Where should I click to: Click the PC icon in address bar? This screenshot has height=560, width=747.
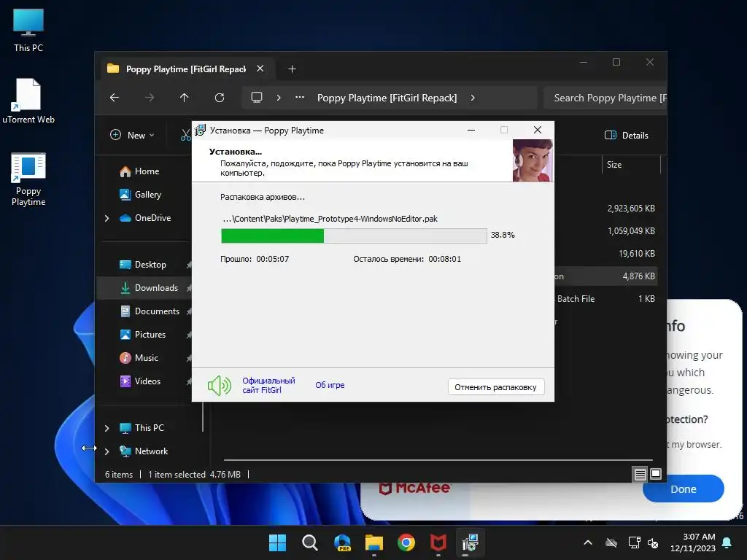pyautogui.click(x=257, y=98)
